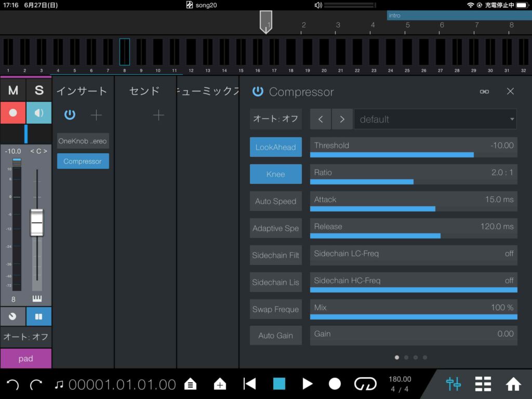Click the pan knob icon below the channel fader
The height and width of the screenshot is (399, 532).
(x=12, y=316)
